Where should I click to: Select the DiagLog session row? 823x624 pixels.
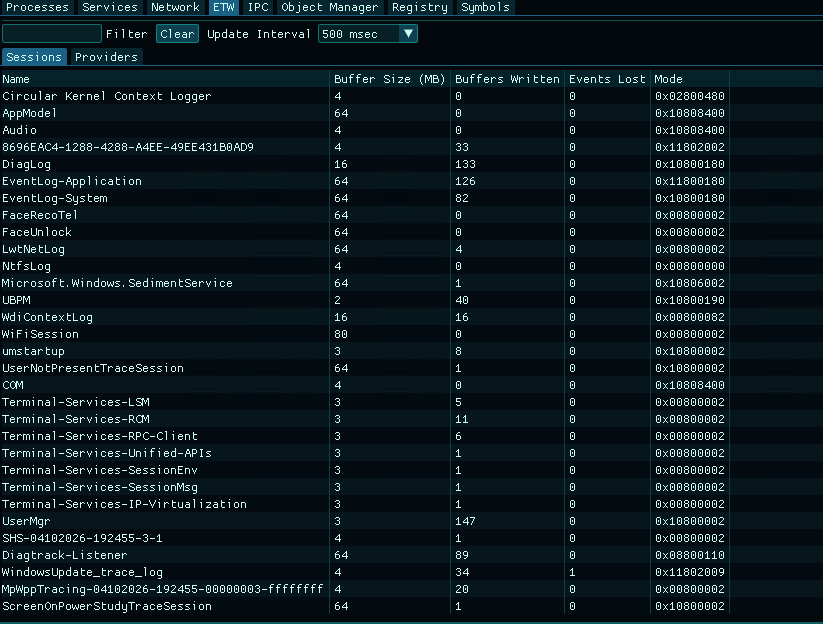pyautogui.click(x=365, y=164)
